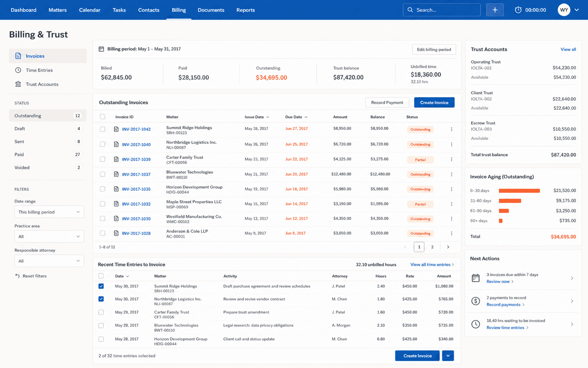Toggle the select-all invoices checkbox
Screen dimensions: 588x368
pyautogui.click(x=103, y=117)
